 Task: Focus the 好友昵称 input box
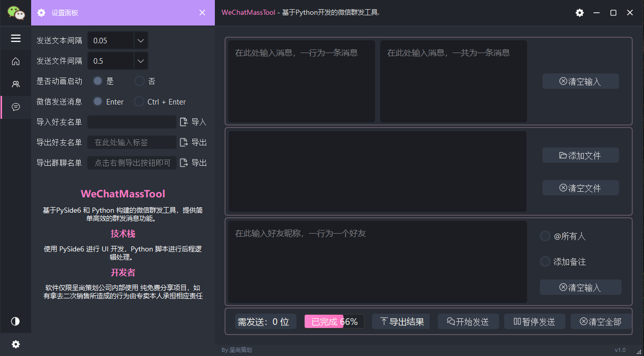pyautogui.click(x=378, y=262)
